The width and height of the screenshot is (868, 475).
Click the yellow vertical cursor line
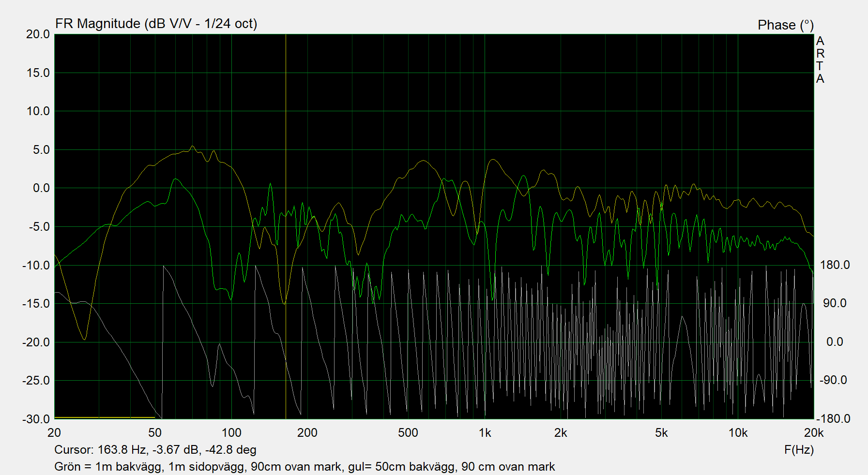[286, 121]
